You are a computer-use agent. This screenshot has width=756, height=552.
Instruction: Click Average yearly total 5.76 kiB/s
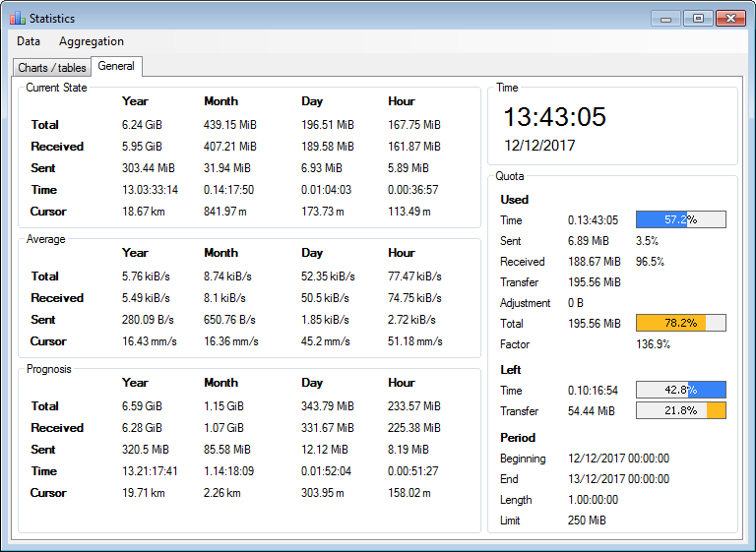[x=146, y=276]
